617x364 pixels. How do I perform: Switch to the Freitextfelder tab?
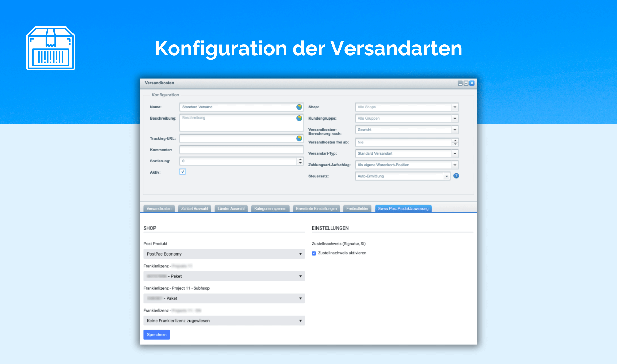pos(357,208)
